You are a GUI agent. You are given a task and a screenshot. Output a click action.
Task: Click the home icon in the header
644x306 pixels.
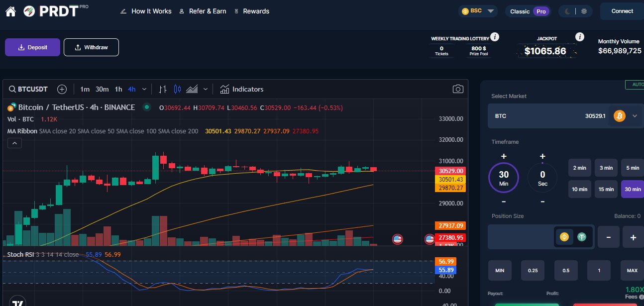click(10, 11)
